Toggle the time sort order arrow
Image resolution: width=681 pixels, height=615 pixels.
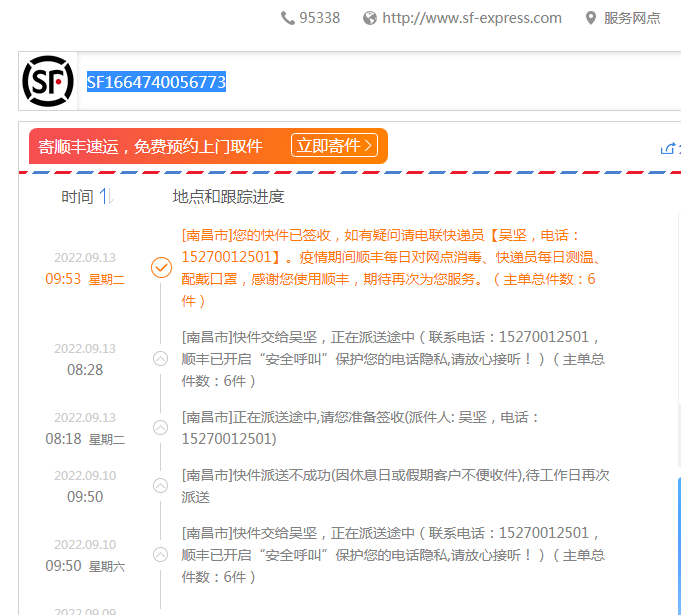pyautogui.click(x=106, y=196)
